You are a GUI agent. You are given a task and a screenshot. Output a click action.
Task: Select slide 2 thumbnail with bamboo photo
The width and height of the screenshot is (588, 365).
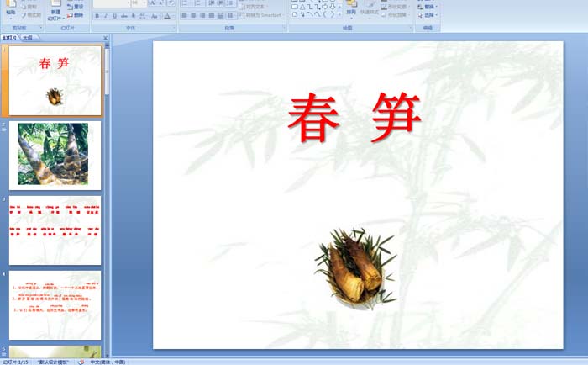[55, 156]
